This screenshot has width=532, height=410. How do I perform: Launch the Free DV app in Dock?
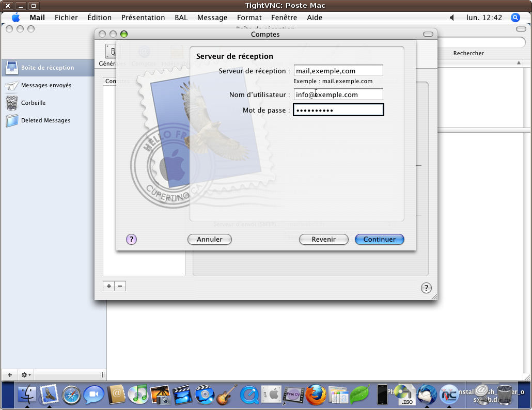click(x=293, y=395)
